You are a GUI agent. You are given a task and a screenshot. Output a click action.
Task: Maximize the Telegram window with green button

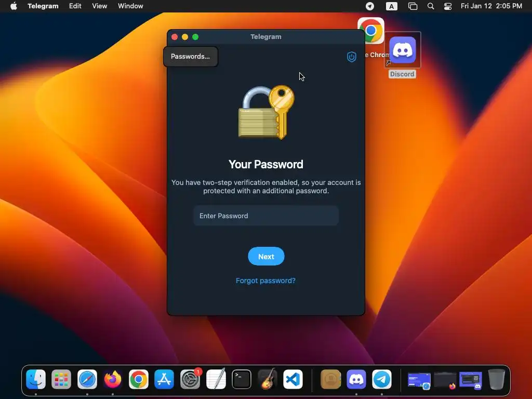coord(195,37)
